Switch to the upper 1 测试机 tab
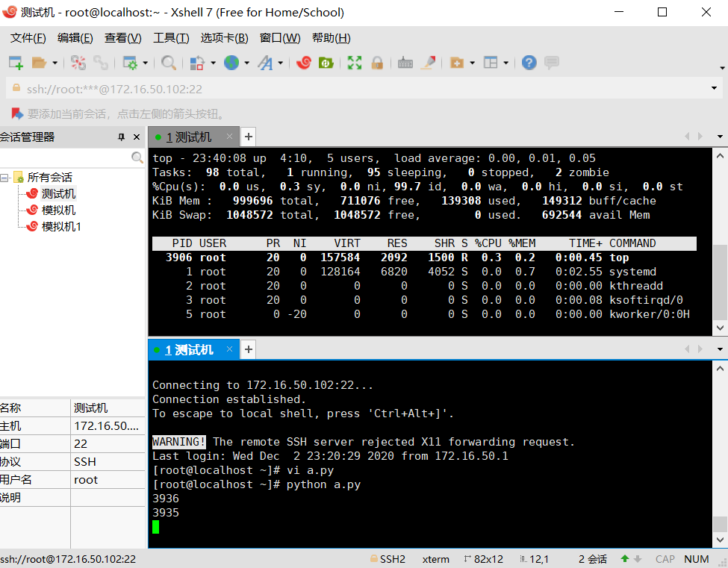 [x=188, y=137]
